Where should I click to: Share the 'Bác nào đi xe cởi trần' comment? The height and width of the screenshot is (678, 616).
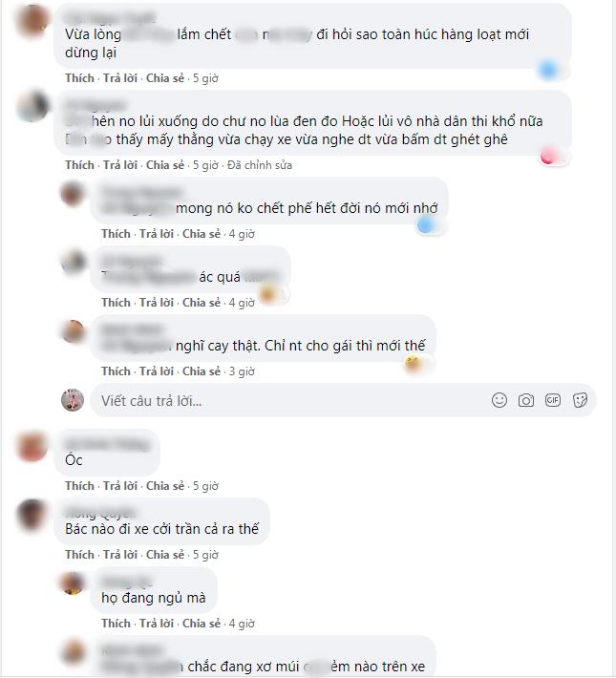pyautogui.click(x=165, y=555)
